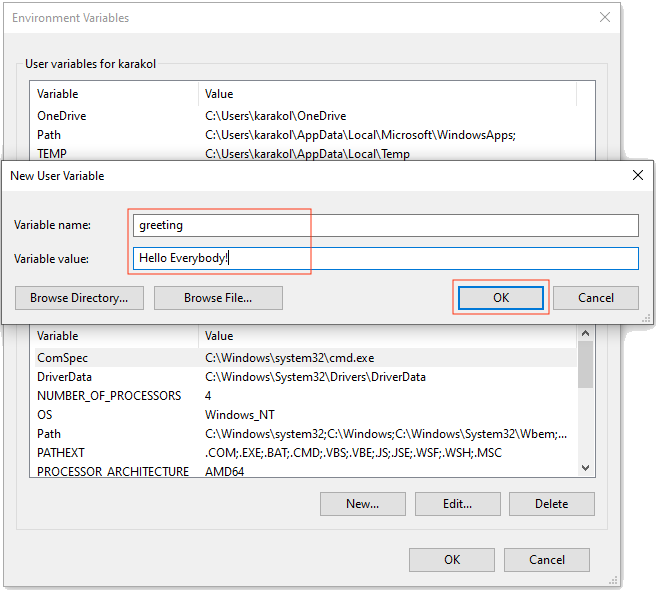Click Value column header in system variables
This screenshot has height=591, width=656.
pos(387,336)
